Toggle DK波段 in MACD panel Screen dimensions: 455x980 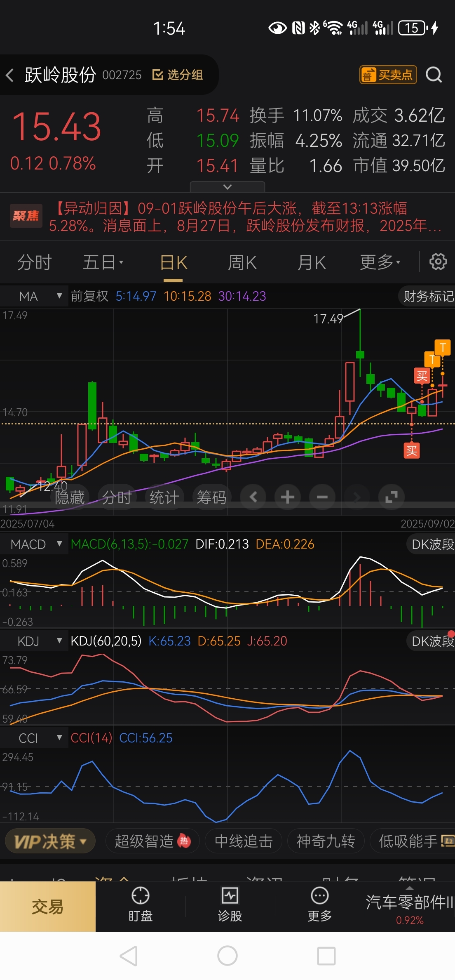(x=431, y=544)
